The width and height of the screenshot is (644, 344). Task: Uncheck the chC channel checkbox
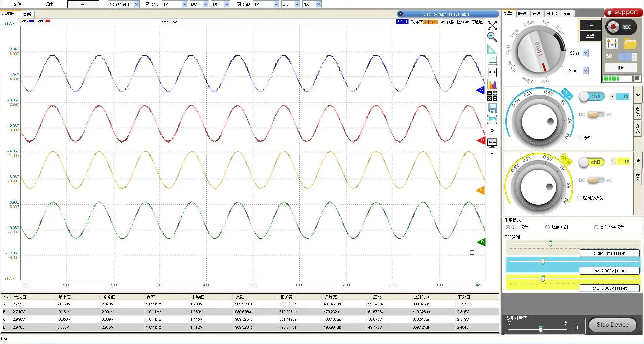[148, 4]
